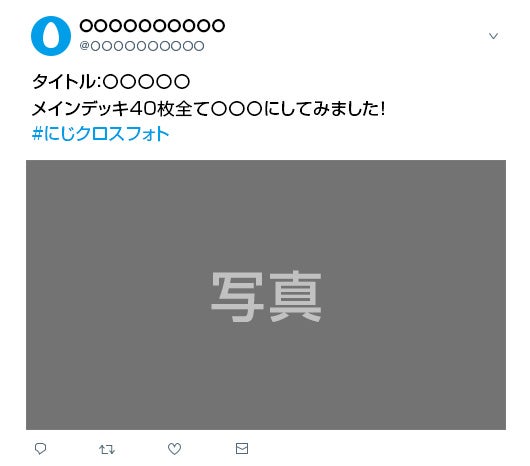Click the egg profile avatar
This screenshot has width=530, height=466.
coord(51,35)
